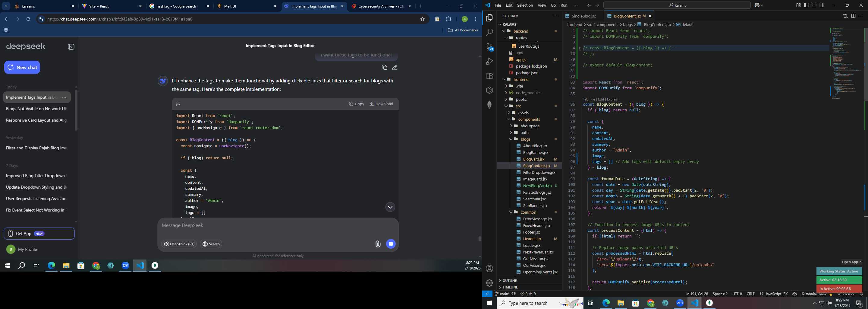This screenshot has width=868, height=309.
Task: Bookmark this page star icon in Chrome
Action: [423, 19]
